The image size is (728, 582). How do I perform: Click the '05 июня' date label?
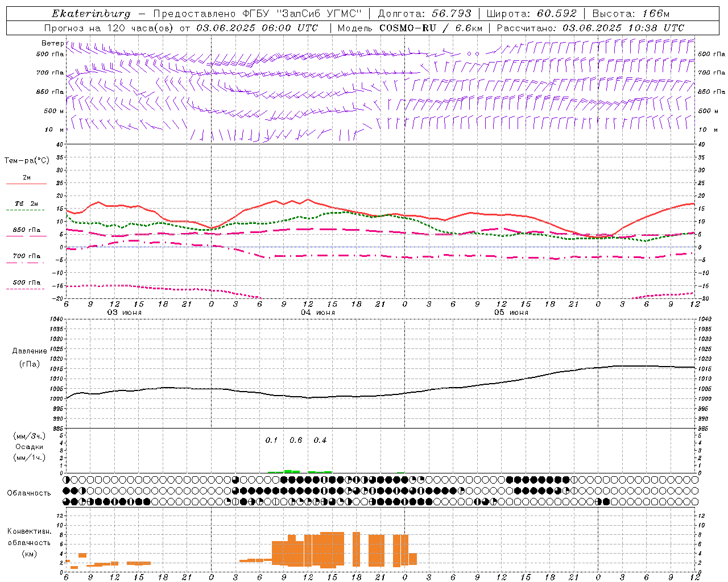[511, 313]
